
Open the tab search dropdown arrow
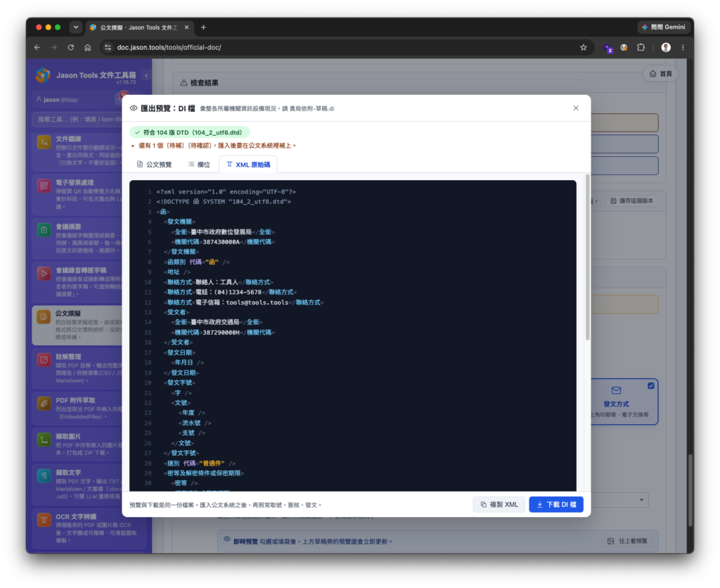pyautogui.click(x=76, y=27)
